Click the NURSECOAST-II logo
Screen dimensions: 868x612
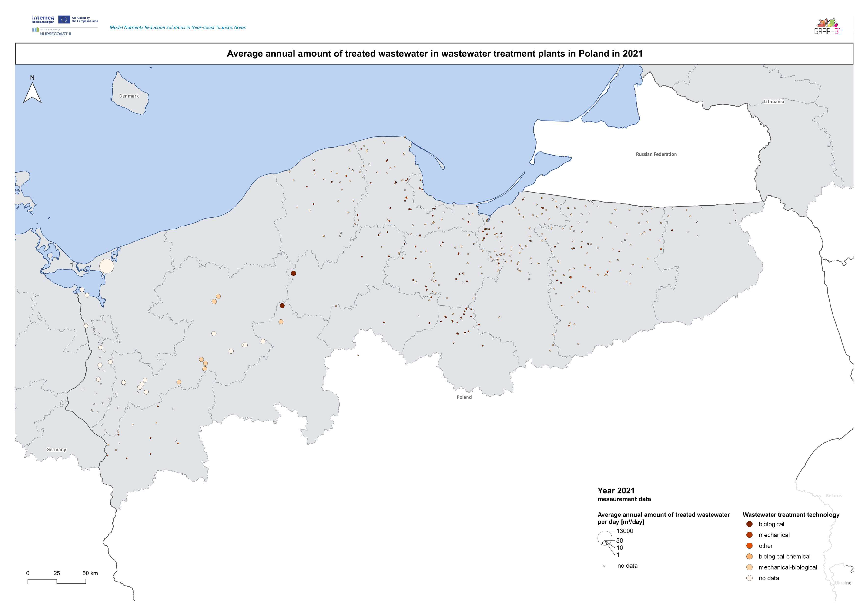(x=52, y=32)
